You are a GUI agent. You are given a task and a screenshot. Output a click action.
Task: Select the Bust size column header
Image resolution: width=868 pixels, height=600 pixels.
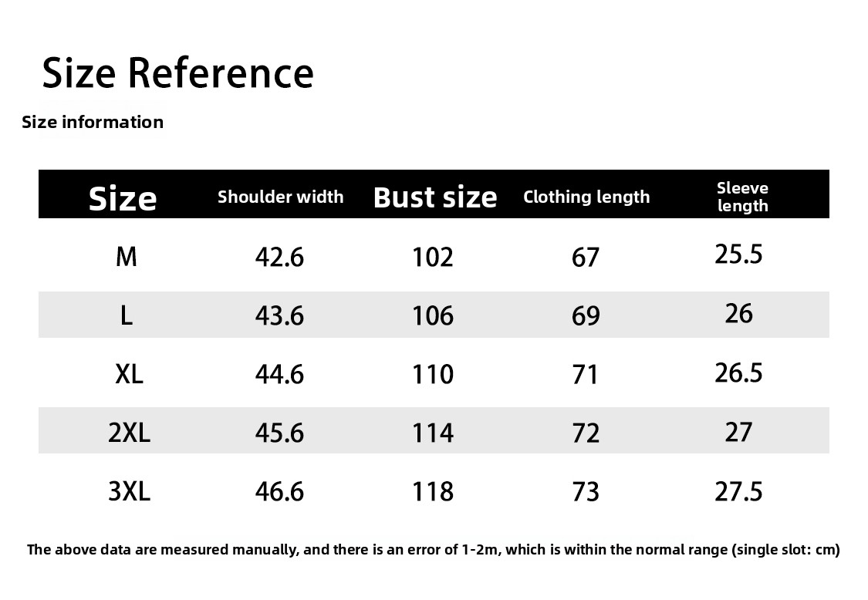point(435,197)
